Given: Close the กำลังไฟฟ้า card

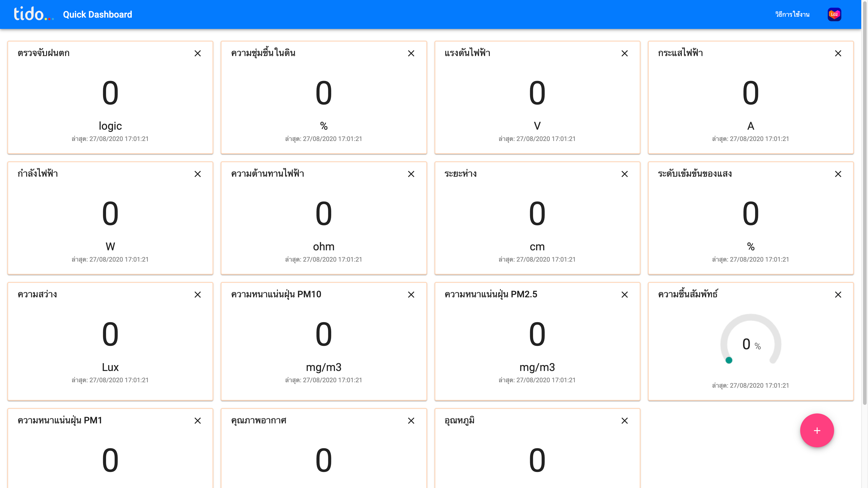Looking at the screenshot, I should pos(198,174).
